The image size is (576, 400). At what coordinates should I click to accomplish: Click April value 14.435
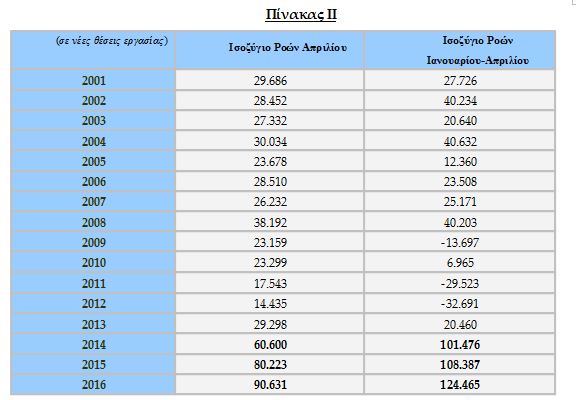[x=270, y=304]
